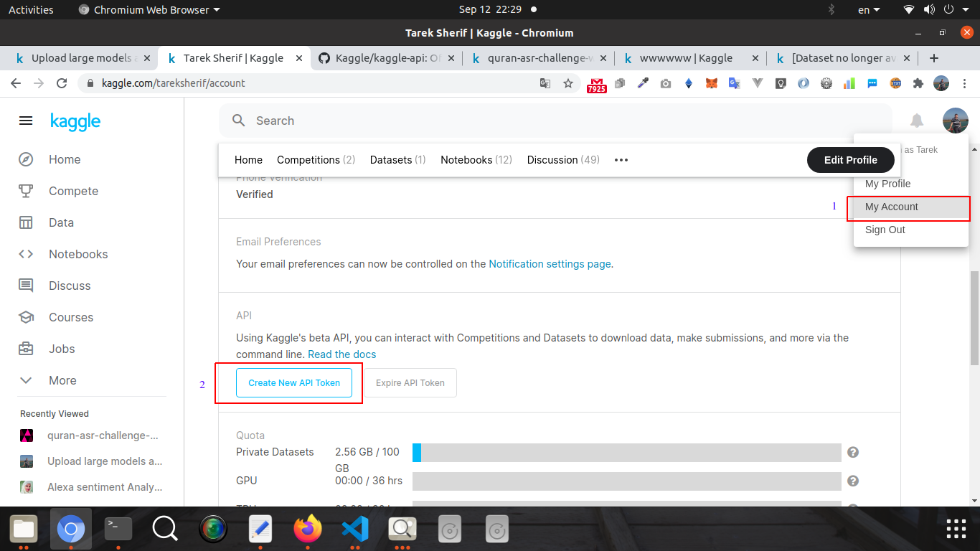Open the notifications bell
This screenshot has height=551, width=980.
pyautogui.click(x=917, y=121)
